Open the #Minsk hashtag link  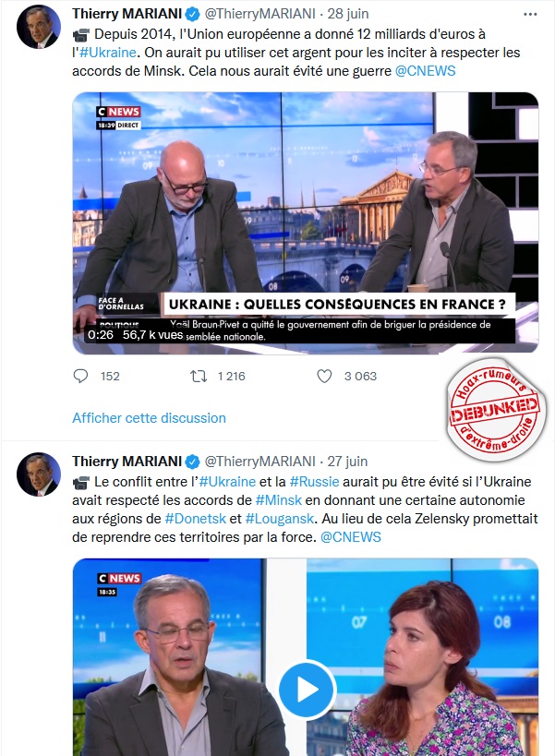(x=279, y=500)
